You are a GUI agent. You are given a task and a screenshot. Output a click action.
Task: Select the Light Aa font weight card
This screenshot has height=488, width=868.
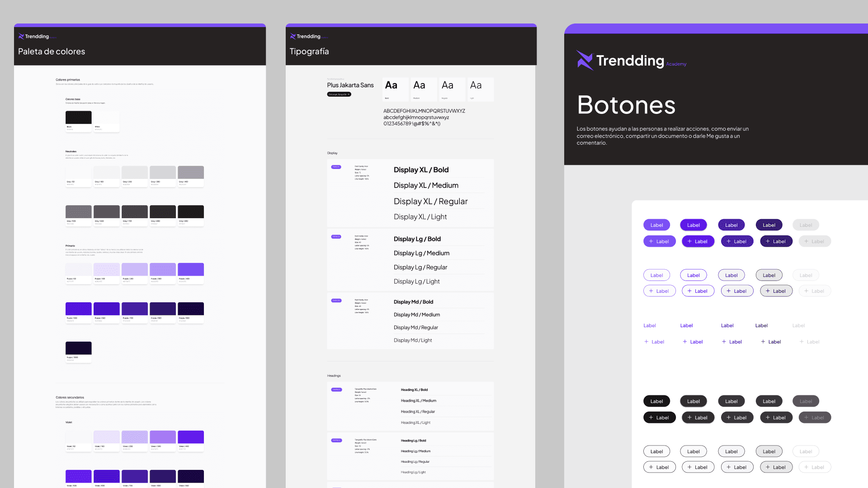(x=480, y=89)
